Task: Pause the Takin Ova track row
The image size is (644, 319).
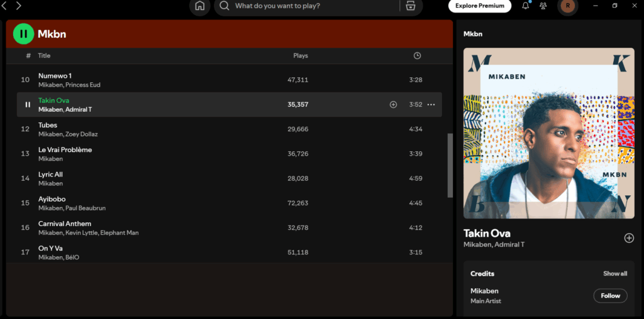Action: click(28, 105)
